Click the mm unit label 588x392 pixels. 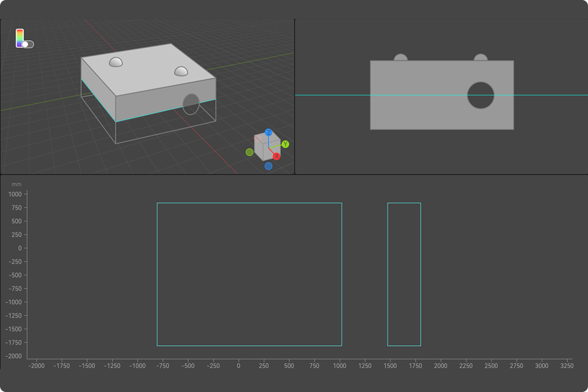(16, 184)
